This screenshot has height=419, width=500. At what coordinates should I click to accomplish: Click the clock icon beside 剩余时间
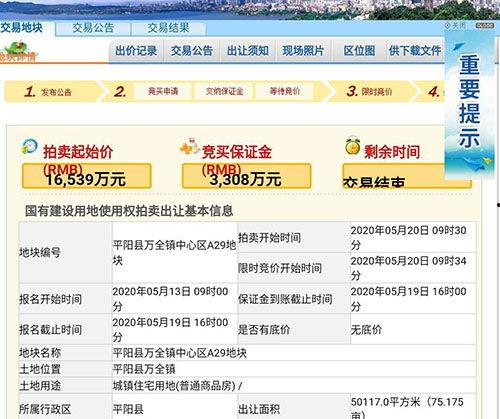coord(353,146)
